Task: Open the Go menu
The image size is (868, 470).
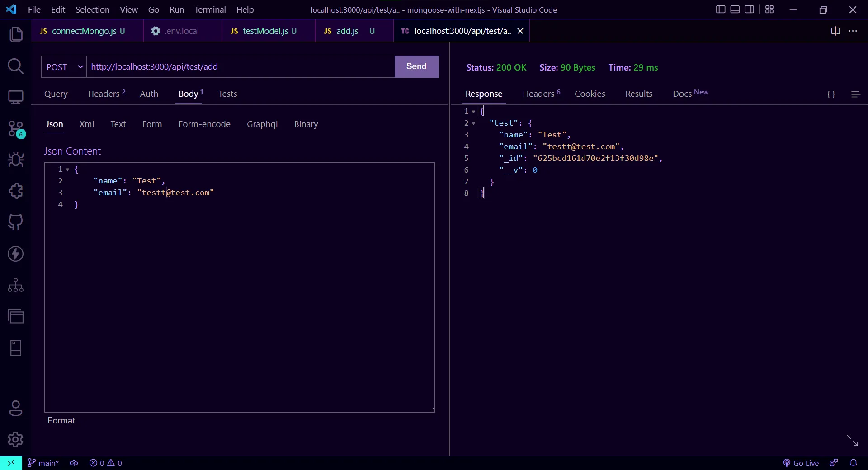Action: (154, 9)
